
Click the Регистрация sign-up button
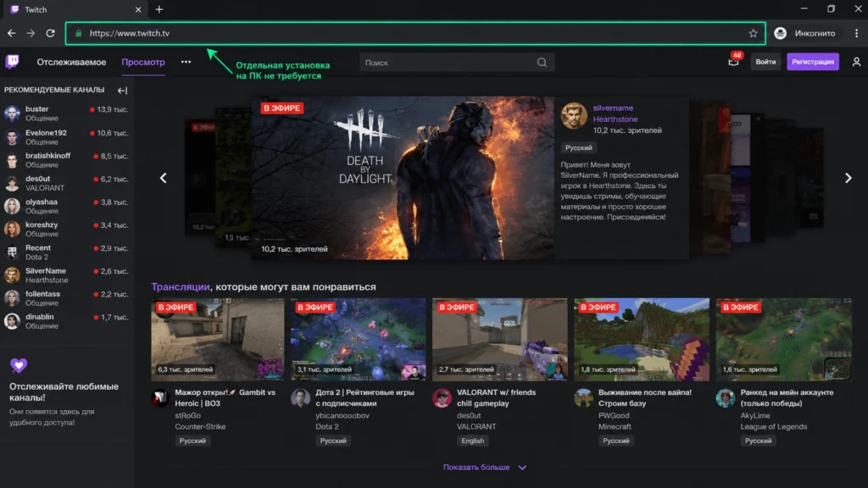pos(813,61)
